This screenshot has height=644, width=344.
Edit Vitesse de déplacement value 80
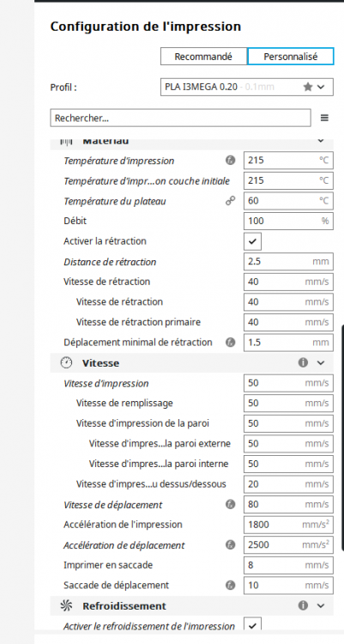click(x=288, y=504)
